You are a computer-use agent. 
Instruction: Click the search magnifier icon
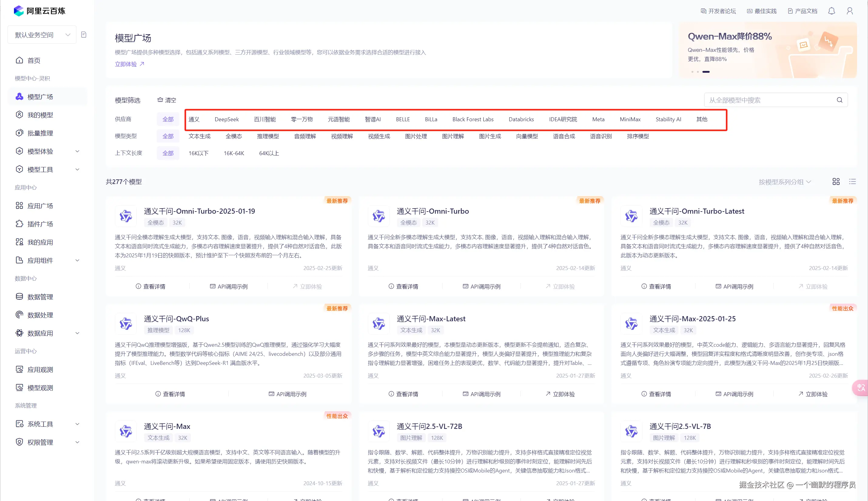pos(839,100)
